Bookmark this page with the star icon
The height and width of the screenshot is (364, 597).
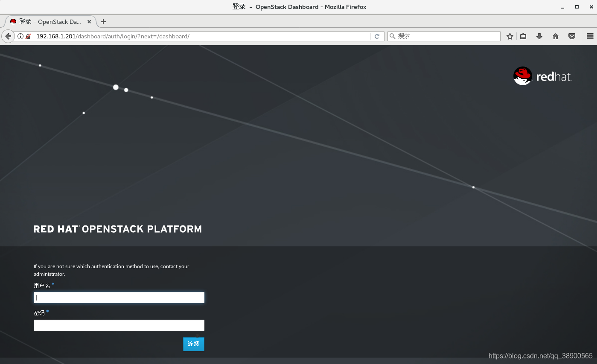pos(510,36)
